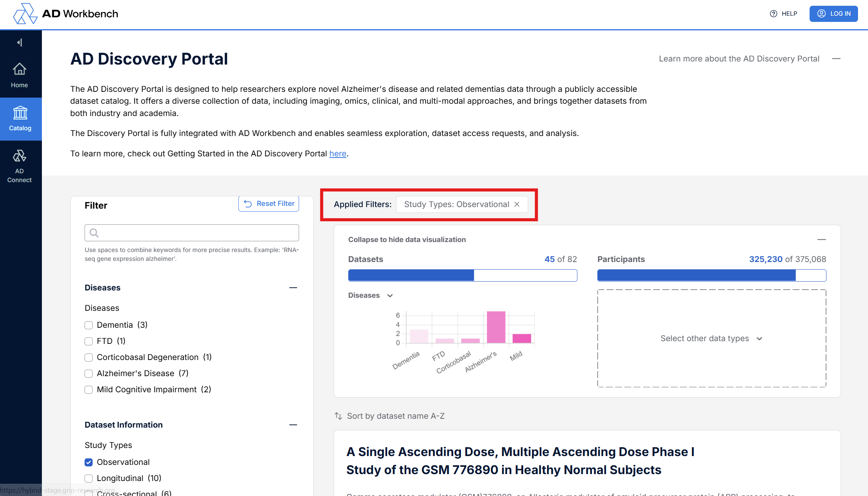Open the Select other data types dropdown
The width and height of the screenshot is (868, 496).
[711, 338]
